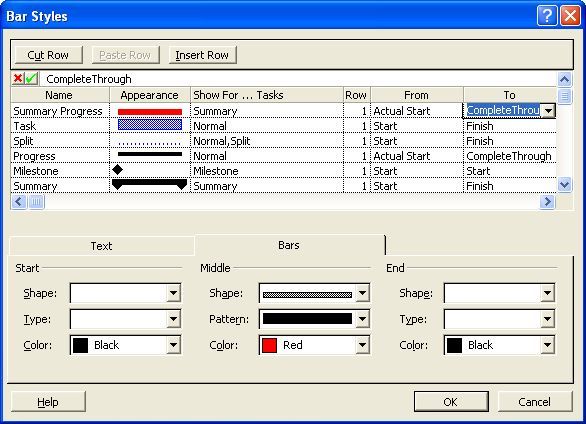Select the Split name cell
Screen dimensions: 586x424
pyautogui.click(x=60, y=141)
